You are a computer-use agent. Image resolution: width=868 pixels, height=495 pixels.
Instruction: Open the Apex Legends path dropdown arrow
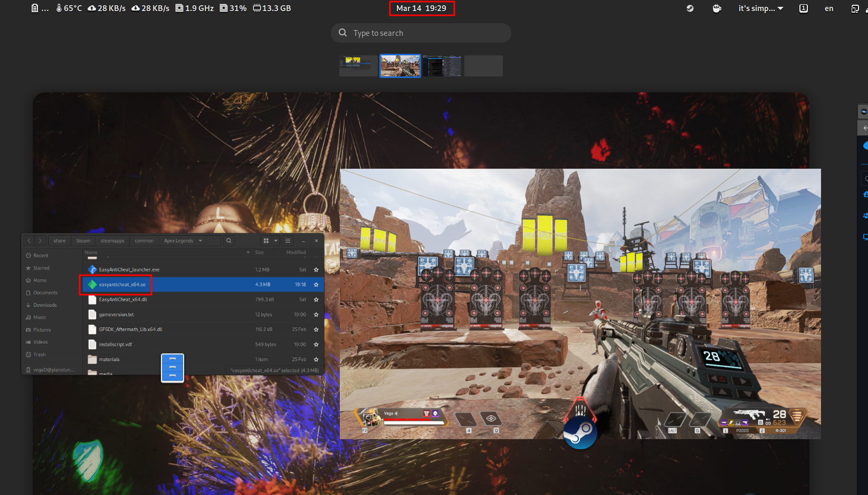click(201, 241)
